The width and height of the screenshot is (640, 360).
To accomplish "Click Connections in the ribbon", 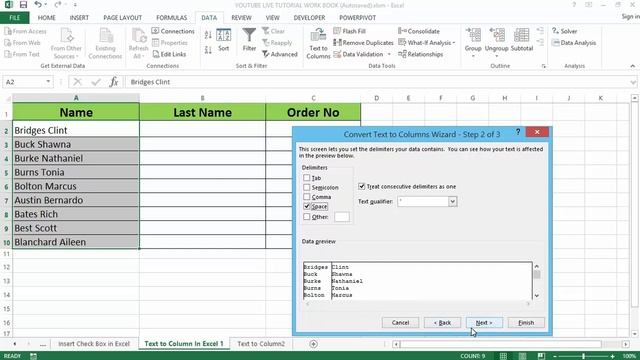I will pos(173,31).
